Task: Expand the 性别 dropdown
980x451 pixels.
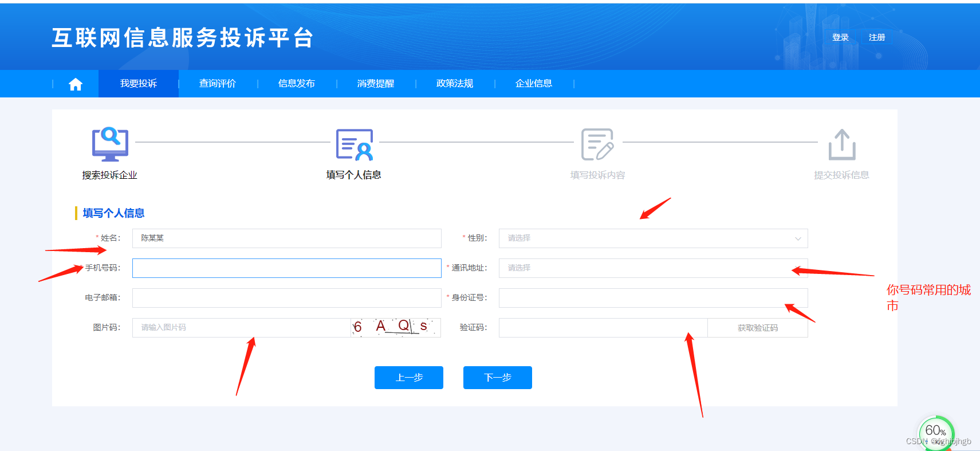Action: [x=653, y=238]
